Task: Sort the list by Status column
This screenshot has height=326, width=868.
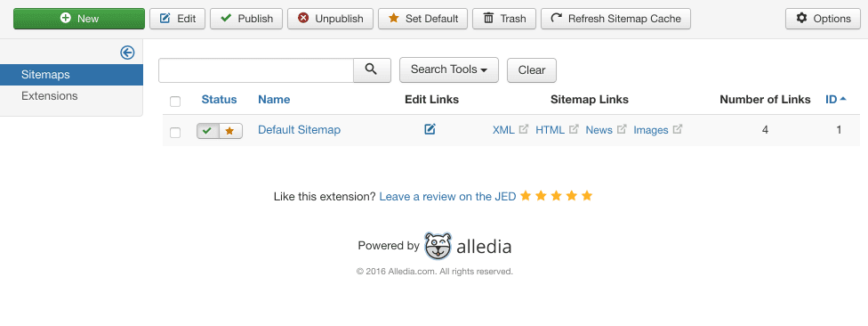Action: [x=219, y=100]
